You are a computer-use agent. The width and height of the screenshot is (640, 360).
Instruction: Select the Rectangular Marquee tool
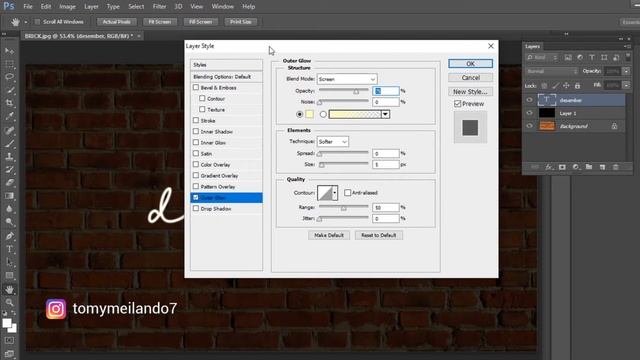point(9,64)
